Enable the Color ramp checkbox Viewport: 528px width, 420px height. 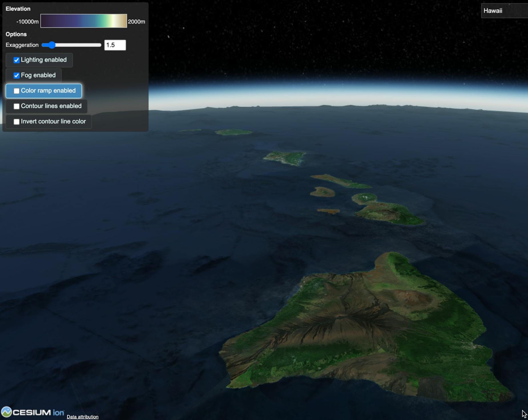coord(17,91)
